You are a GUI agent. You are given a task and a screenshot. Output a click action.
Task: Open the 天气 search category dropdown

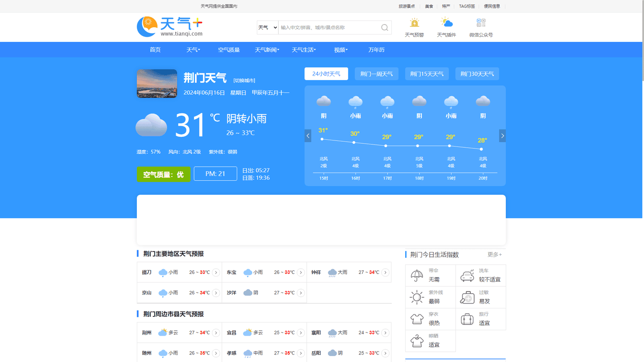[267, 28]
